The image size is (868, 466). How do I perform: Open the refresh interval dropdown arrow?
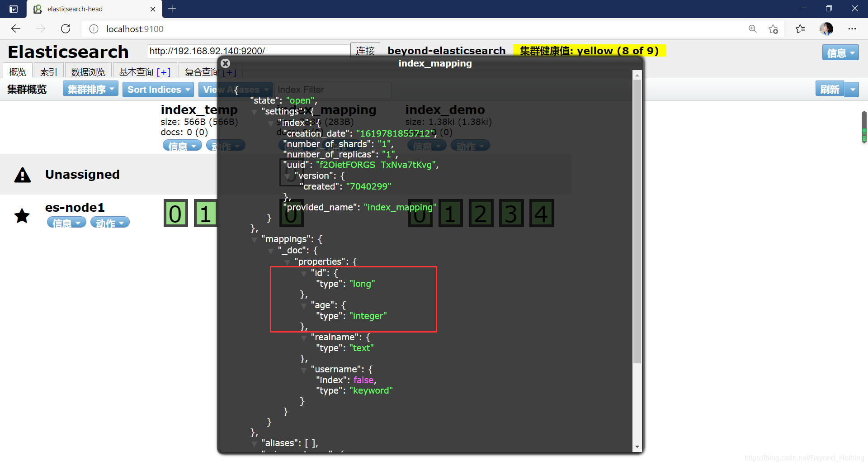pyautogui.click(x=853, y=89)
